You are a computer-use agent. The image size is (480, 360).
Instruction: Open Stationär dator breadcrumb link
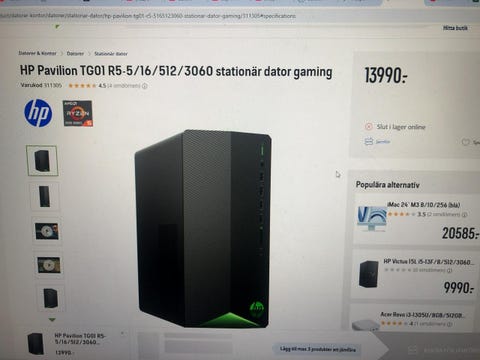[x=111, y=54]
